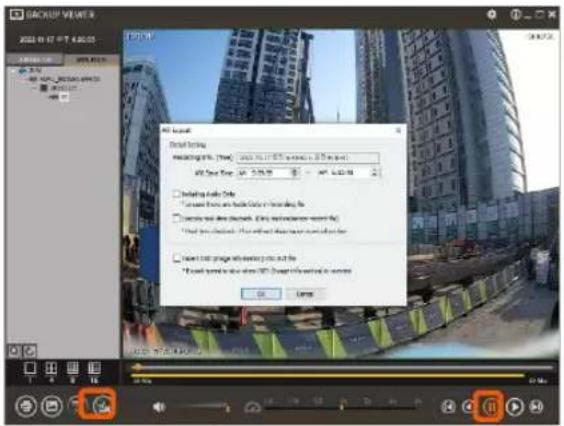This screenshot has width=564, height=426.
Task: Click the seek bar handle above yellow bar
Action: tap(137, 367)
